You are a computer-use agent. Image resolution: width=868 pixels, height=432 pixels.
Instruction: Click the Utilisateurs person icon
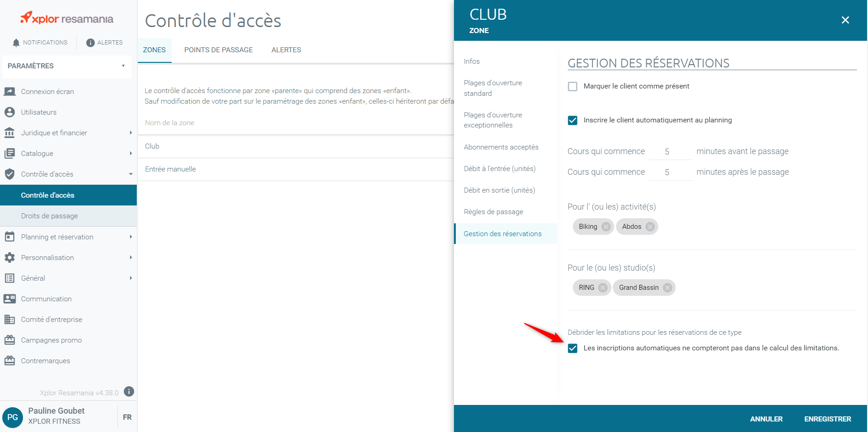[10, 112]
